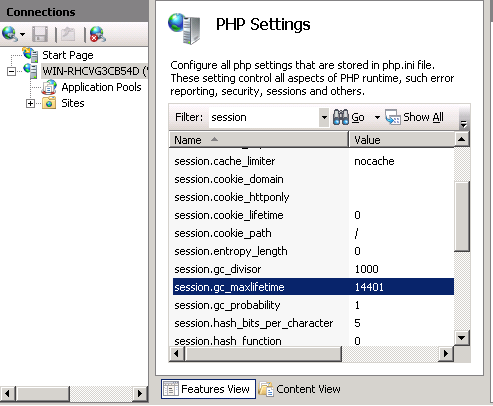Collapse the WIN-RHCVG3CB54D server node

click(x=11, y=71)
